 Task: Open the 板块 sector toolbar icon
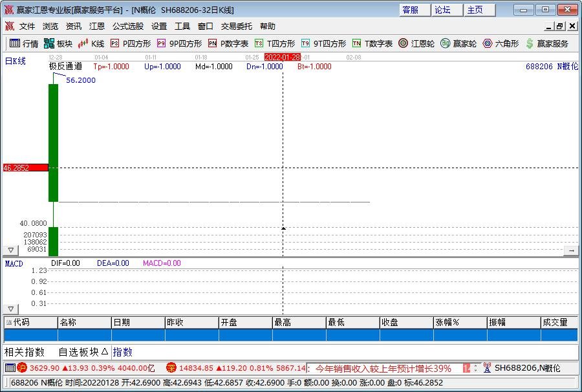pyautogui.click(x=58, y=43)
